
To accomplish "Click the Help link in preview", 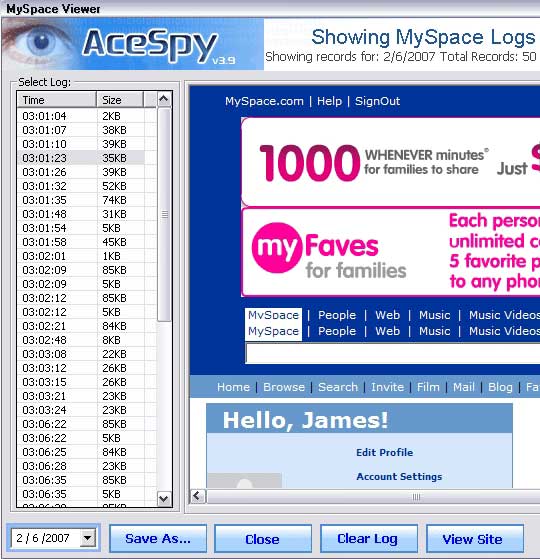I will [329, 101].
